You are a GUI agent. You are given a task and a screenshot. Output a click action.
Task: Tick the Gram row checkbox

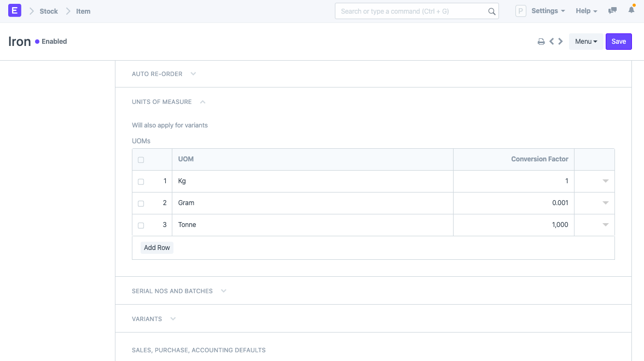141,203
